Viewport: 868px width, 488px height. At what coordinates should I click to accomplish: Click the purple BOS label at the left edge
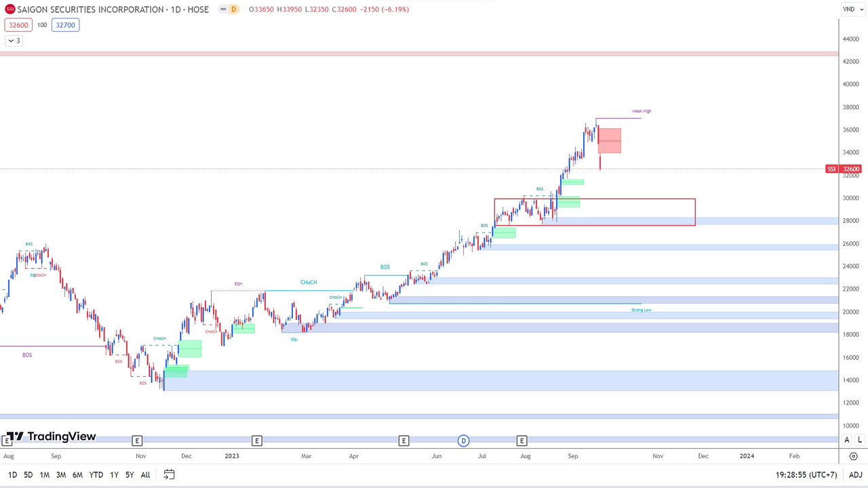click(x=27, y=355)
